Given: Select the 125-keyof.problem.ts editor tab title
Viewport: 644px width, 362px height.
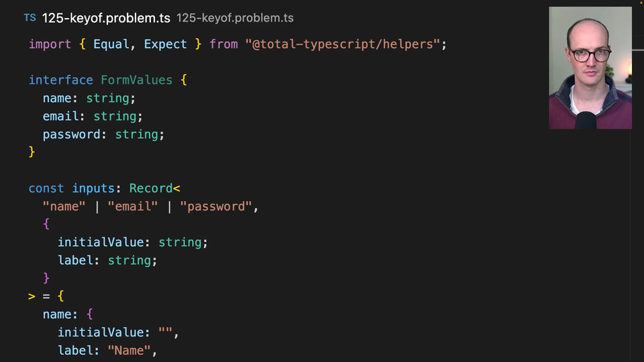Looking at the screenshot, I should (x=106, y=18).
